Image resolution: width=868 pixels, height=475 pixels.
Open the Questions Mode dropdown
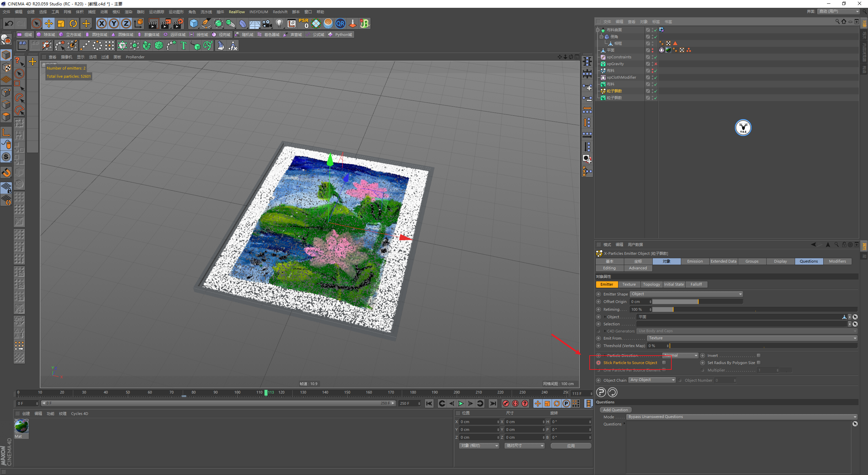[742, 417]
